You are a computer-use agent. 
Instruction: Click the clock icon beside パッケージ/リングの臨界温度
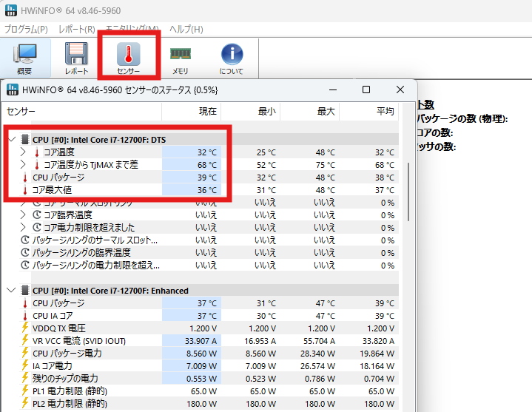tap(24, 252)
